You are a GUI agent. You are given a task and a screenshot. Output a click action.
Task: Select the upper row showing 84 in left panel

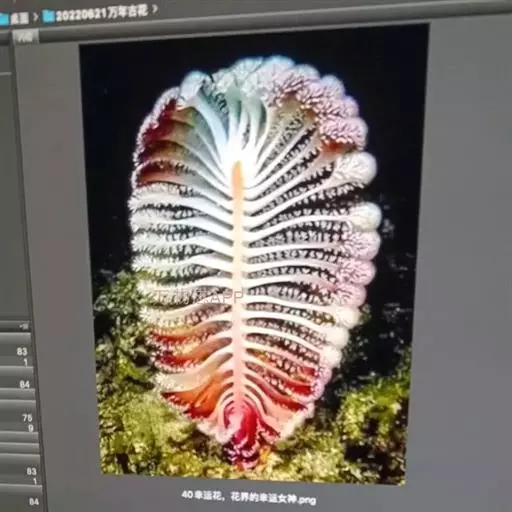click(17, 384)
